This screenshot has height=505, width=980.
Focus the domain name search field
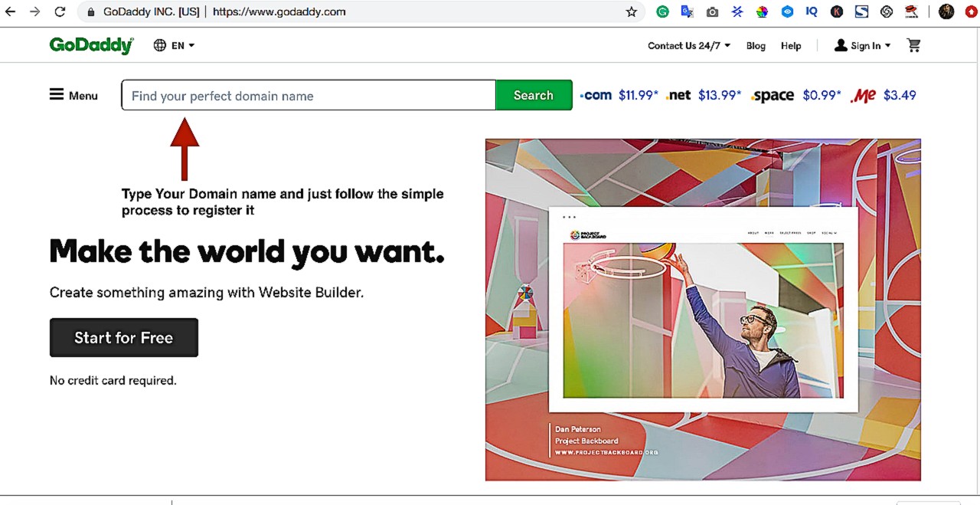coord(309,96)
